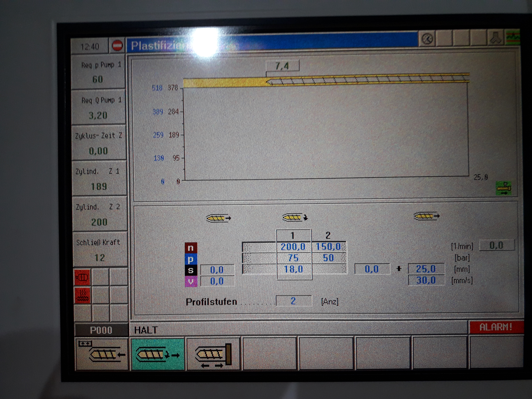The width and height of the screenshot is (532, 399).
Task: Edit stage 2 screw speed 150,0
Action: point(328,247)
